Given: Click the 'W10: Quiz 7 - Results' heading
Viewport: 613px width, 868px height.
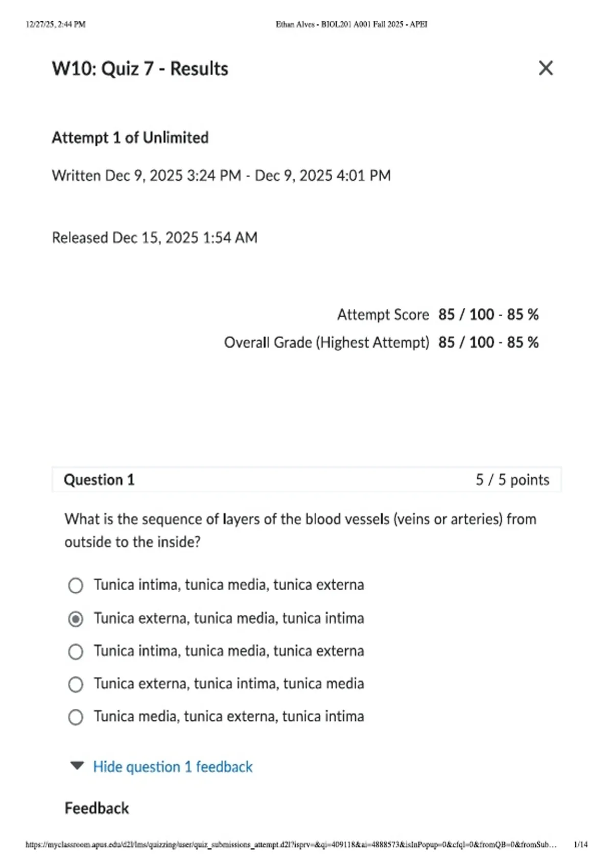Looking at the screenshot, I should click(x=140, y=68).
